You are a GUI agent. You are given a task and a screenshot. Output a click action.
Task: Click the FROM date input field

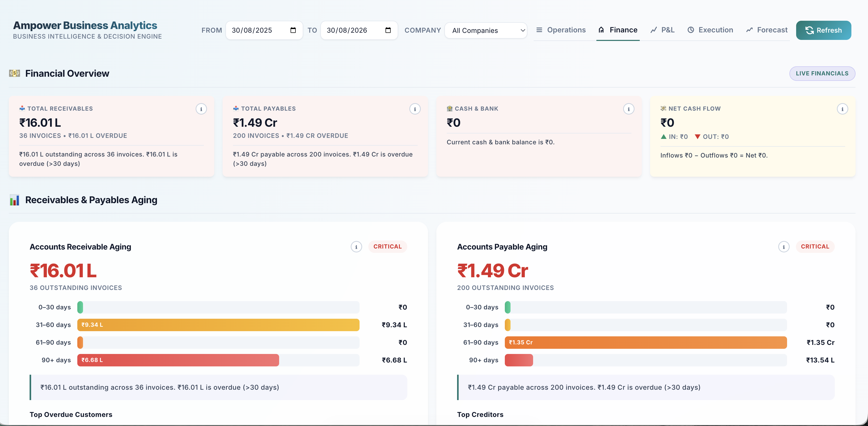[264, 30]
